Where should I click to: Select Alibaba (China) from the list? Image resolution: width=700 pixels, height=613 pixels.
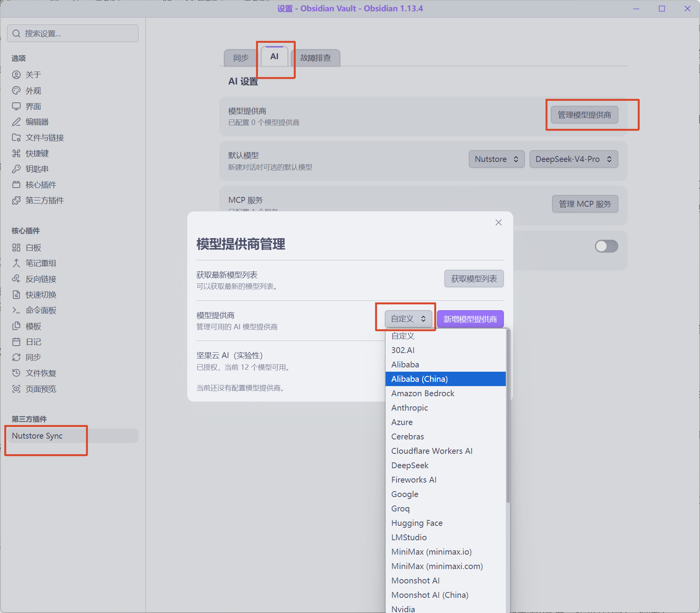tap(446, 379)
